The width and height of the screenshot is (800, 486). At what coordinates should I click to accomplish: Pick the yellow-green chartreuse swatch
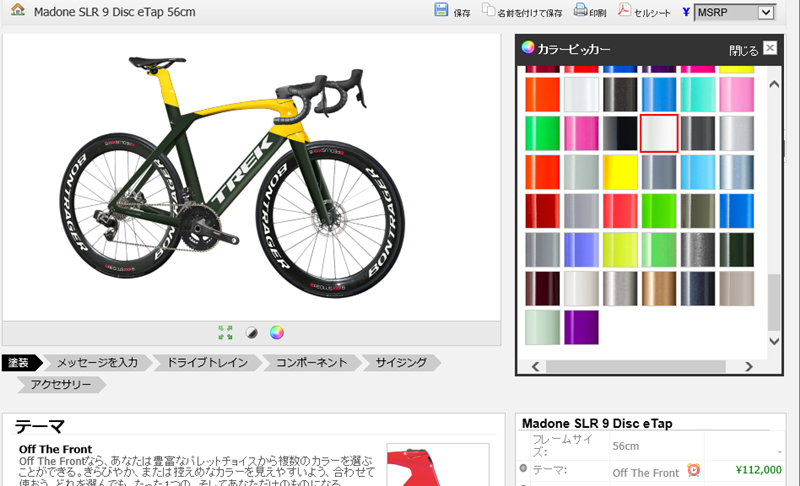(x=620, y=250)
